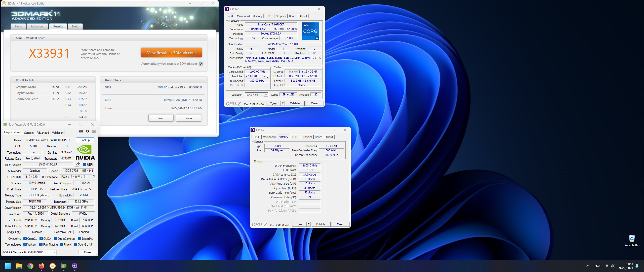Expand Tools dropdown arrow in top CPU-Z
The image size is (644, 272).
[283, 103]
